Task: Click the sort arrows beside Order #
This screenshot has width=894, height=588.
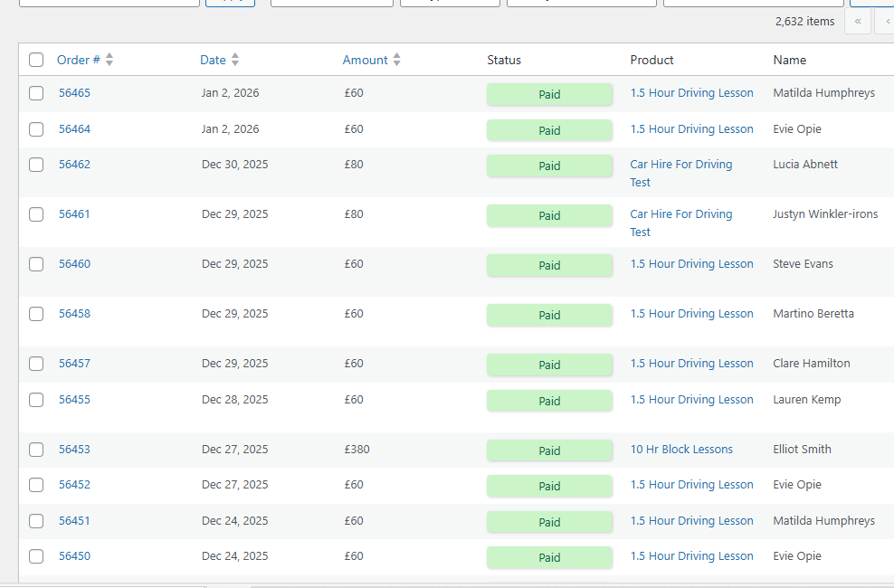Action: (109, 60)
